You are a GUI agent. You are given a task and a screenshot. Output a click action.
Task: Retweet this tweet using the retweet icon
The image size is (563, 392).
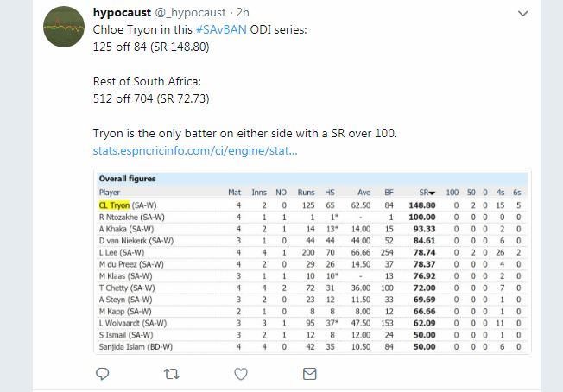pyautogui.click(x=172, y=374)
